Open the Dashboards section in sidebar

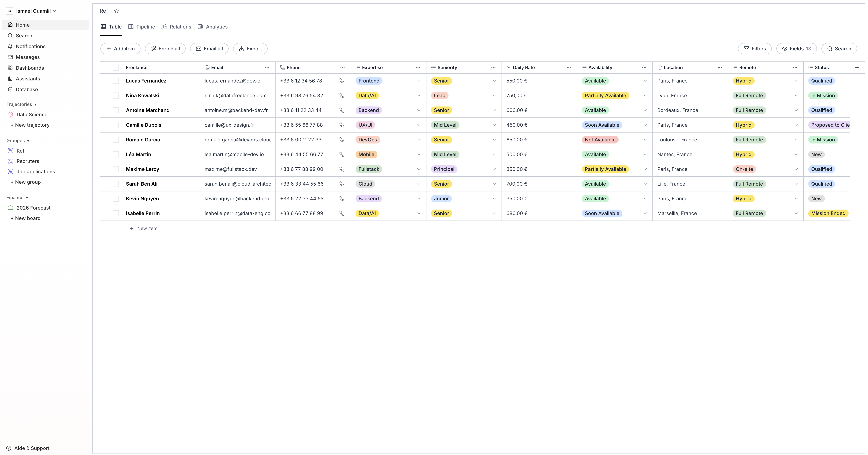(x=30, y=68)
